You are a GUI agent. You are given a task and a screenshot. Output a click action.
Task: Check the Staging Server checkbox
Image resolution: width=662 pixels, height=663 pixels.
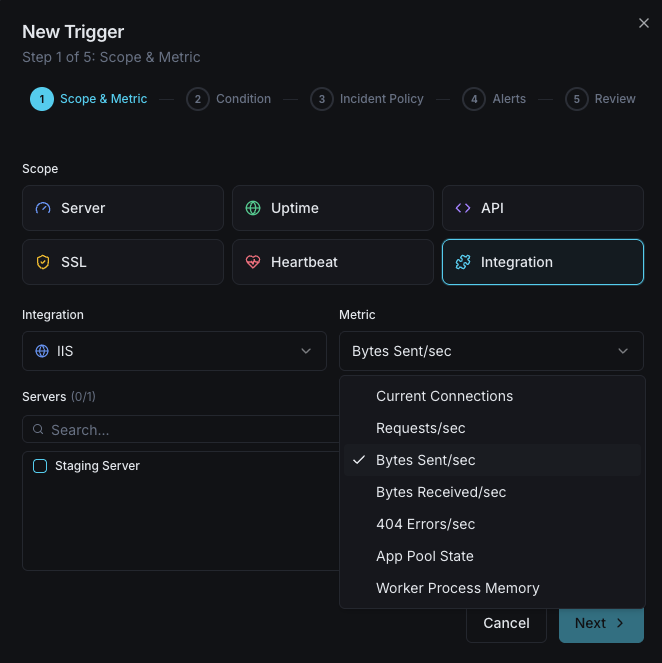tap(40, 466)
